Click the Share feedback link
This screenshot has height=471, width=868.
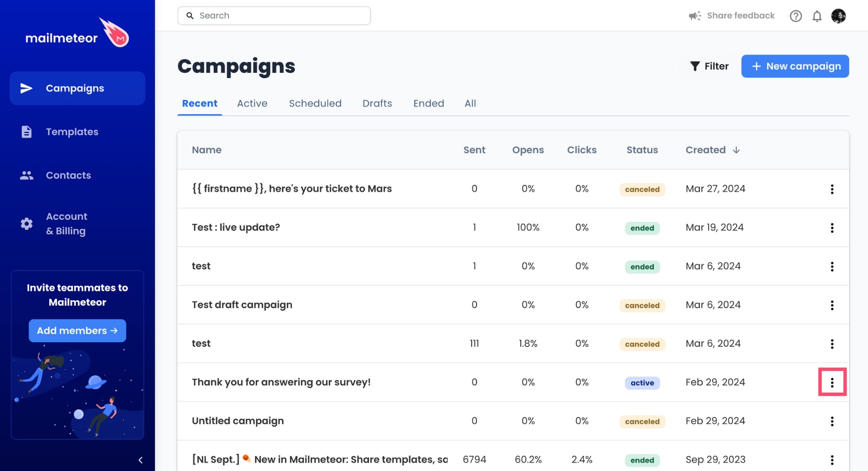pyautogui.click(x=741, y=16)
